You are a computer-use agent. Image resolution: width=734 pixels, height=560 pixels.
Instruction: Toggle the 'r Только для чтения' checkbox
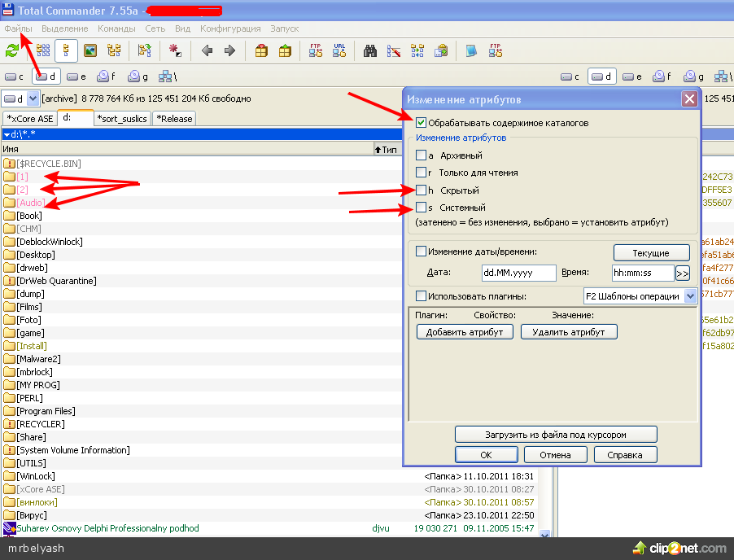point(421,173)
